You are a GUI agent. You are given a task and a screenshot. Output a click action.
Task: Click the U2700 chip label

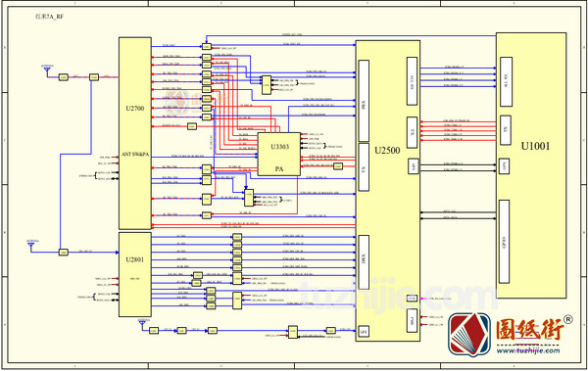(x=134, y=109)
